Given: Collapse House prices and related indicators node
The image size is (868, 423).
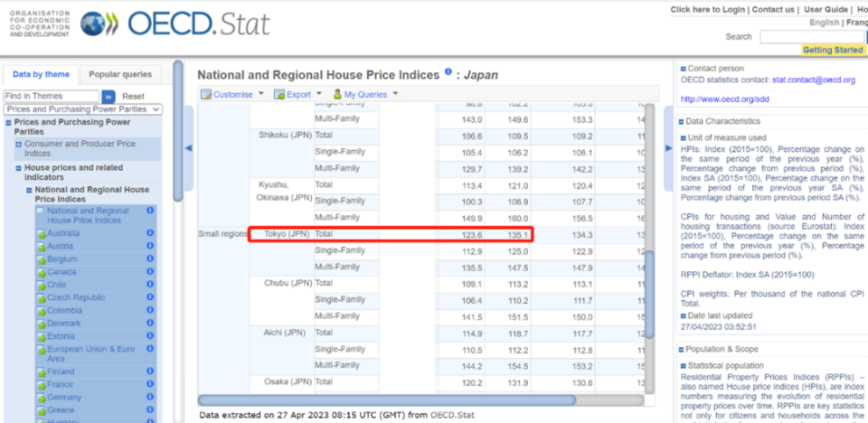Looking at the screenshot, I should (18, 168).
